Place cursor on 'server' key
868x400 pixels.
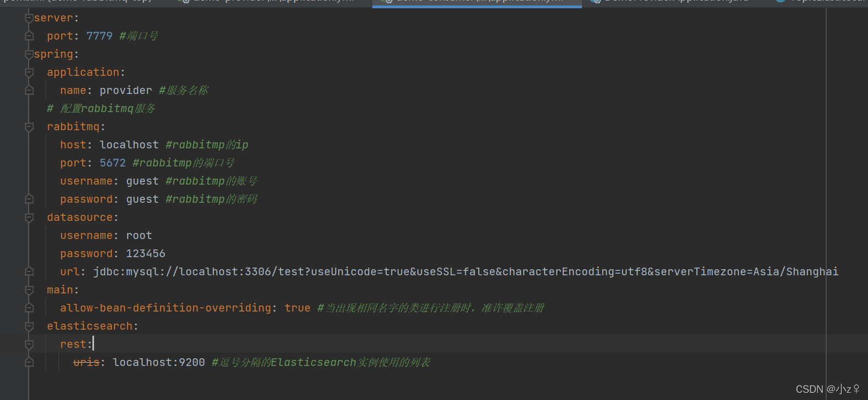tap(53, 18)
